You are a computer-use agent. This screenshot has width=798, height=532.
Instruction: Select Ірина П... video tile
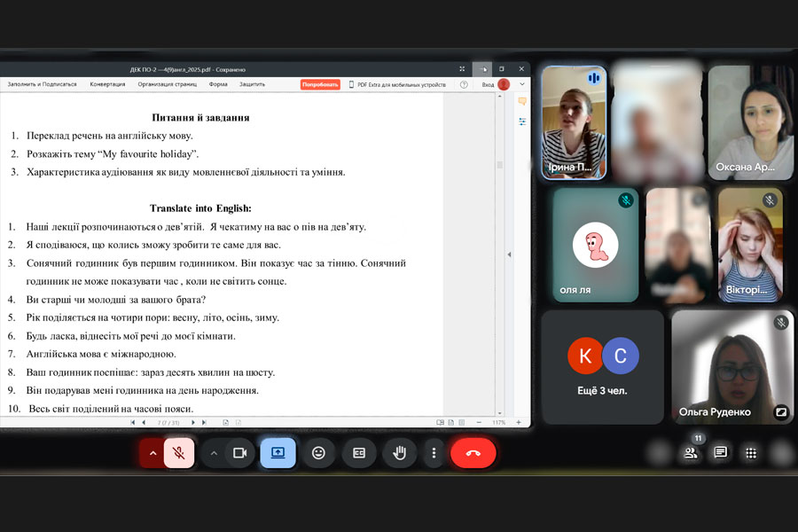click(574, 122)
